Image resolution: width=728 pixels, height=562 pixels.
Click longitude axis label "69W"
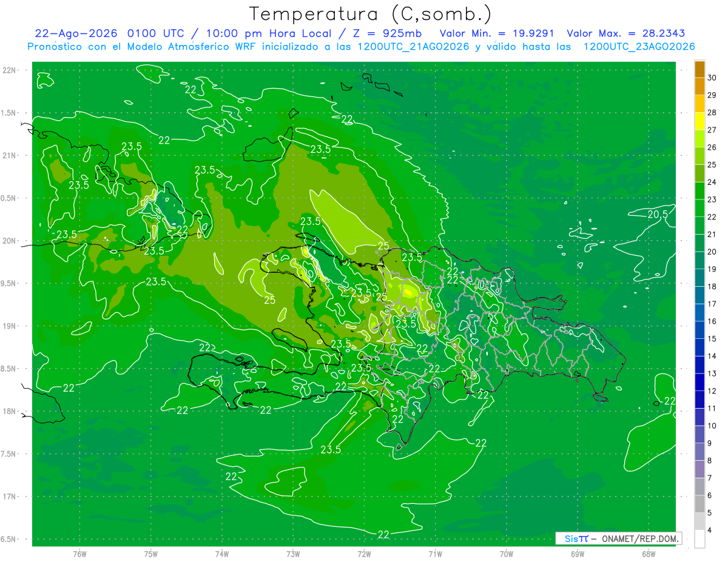point(578,554)
